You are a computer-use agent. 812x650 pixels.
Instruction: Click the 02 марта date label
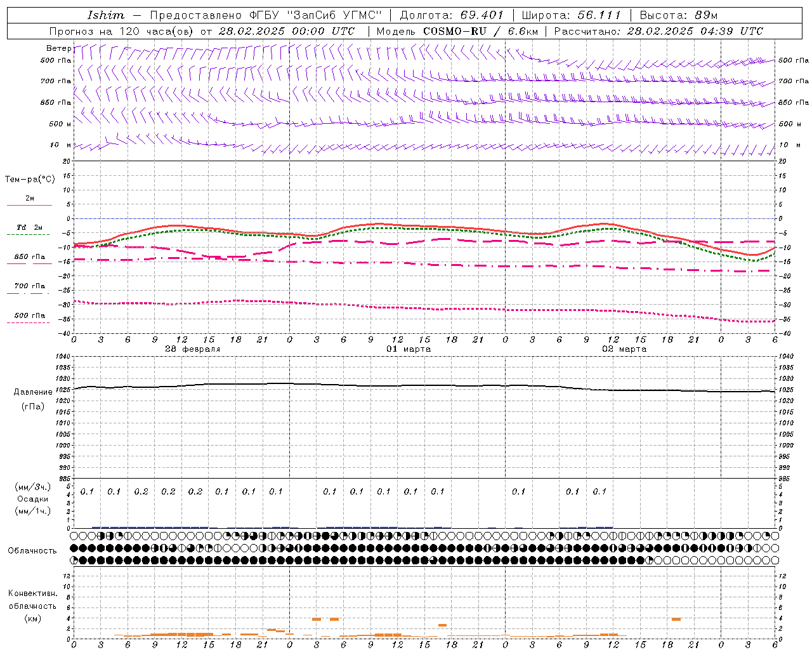[625, 349]
